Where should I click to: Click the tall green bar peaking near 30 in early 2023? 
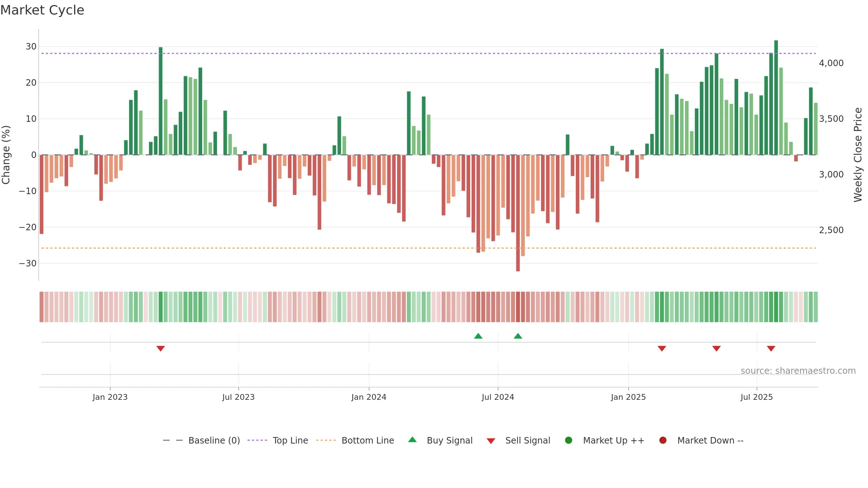tap(161, 101)
